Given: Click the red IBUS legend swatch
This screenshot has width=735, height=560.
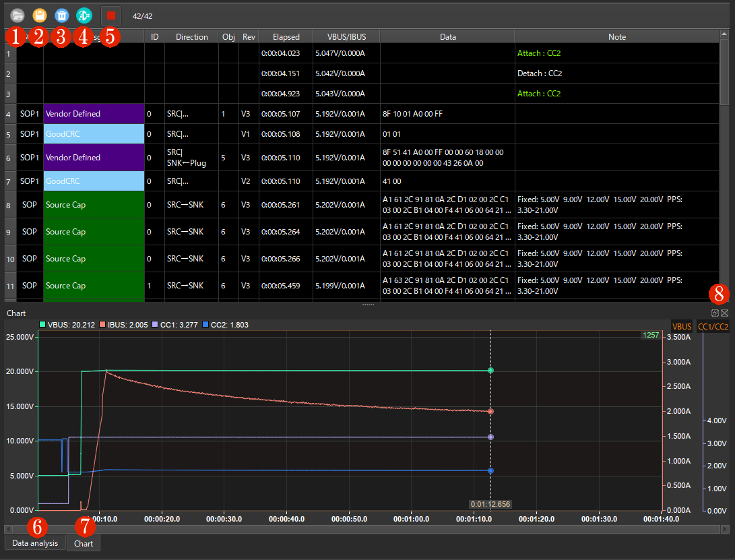Looking at the screenshot, I should click(102, 325).
